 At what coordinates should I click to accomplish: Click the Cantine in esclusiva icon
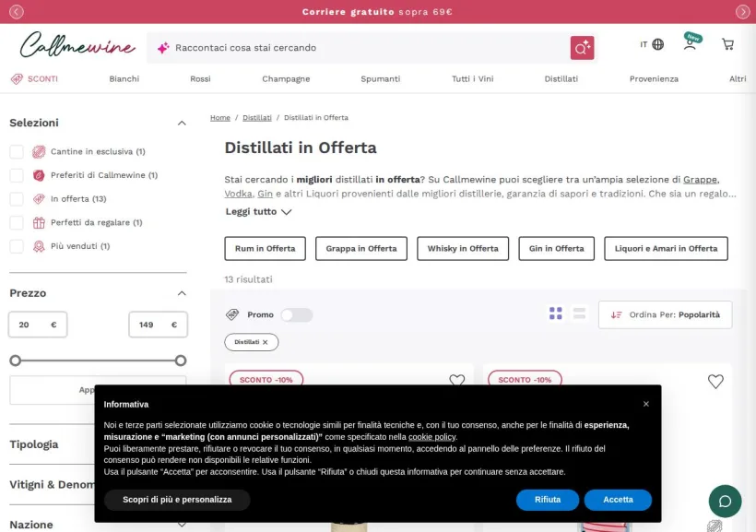[x=39, y=151]
